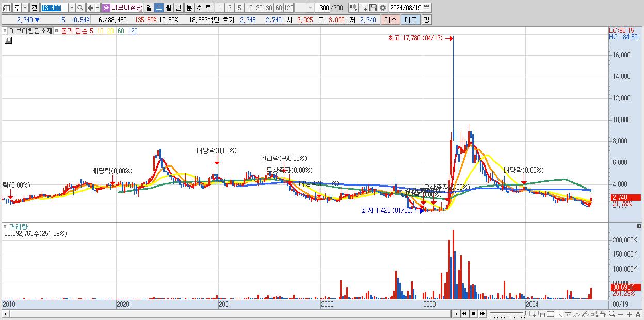Click the stop square button
The image size is (644, 320).
473,314
